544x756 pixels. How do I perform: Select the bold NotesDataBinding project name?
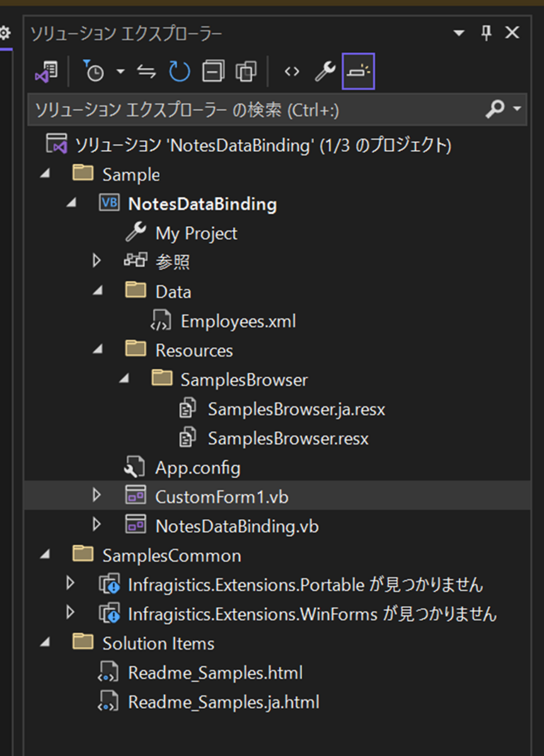click(202, 204)
